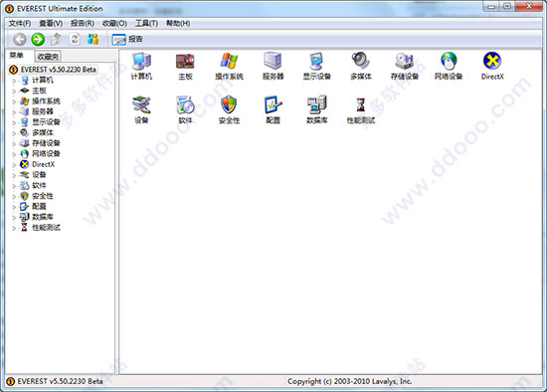Click the status bar copyright text

pyautogui.click(x=349, y=381)
